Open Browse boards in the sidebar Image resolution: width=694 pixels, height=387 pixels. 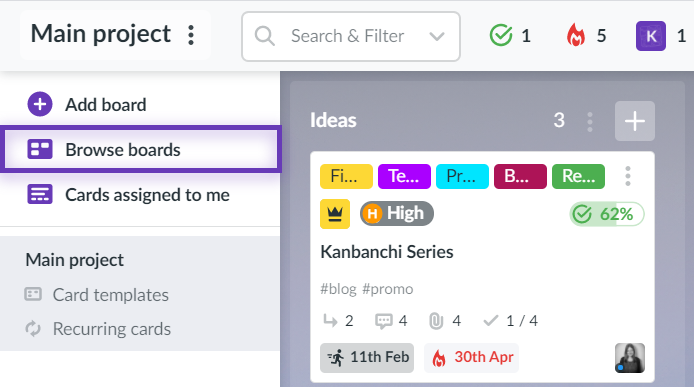pos(141,150)
